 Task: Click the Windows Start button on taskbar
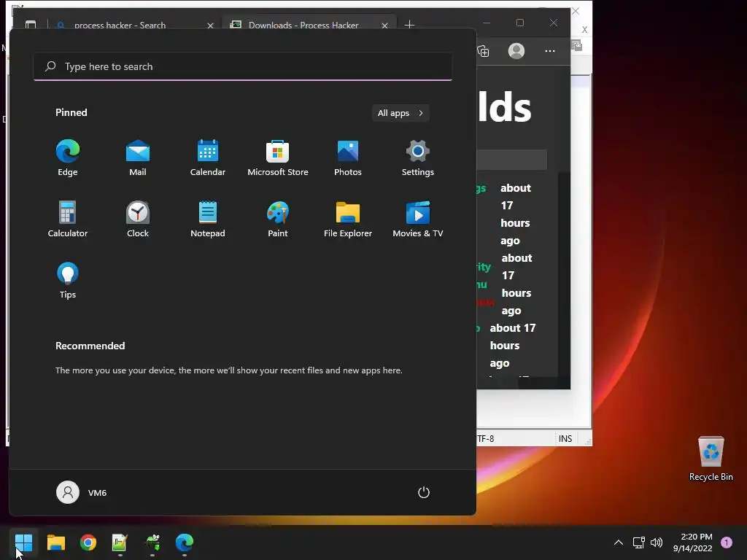point(23,542)
